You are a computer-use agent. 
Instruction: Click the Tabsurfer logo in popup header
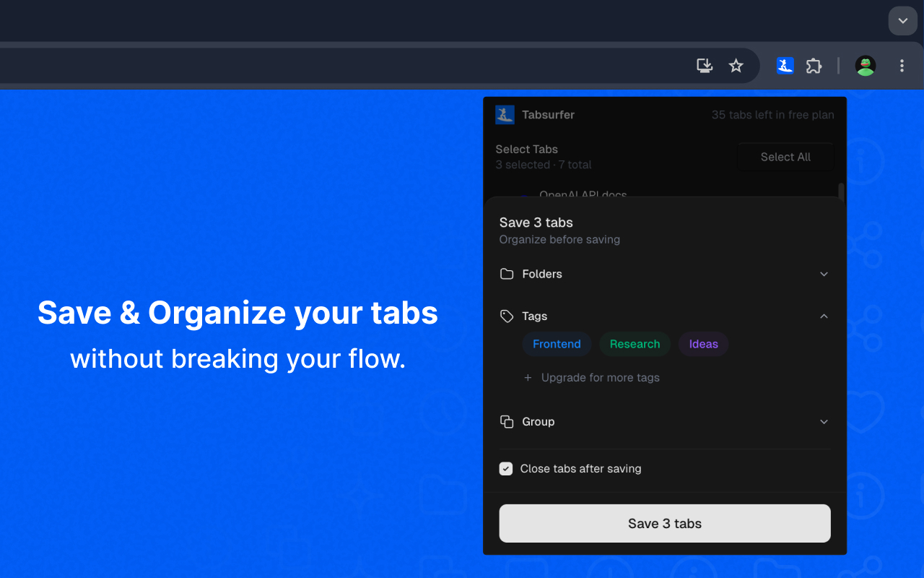[x=505, y=114]
